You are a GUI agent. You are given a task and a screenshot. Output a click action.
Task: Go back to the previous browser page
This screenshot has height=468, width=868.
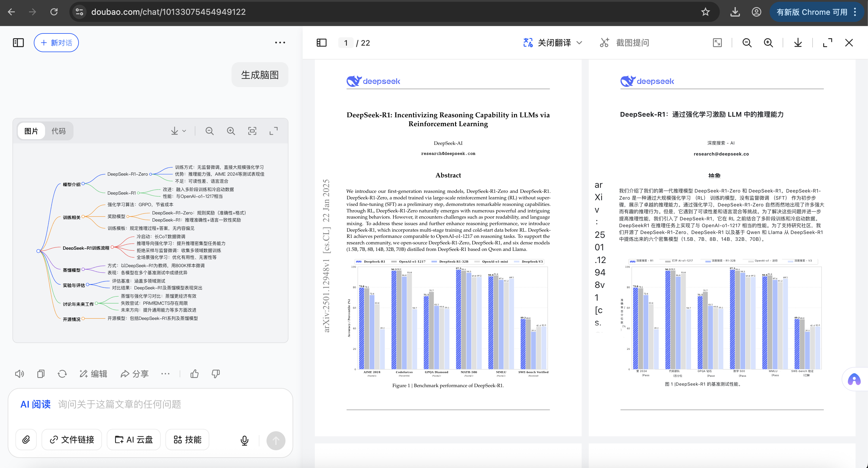click(x=12, y=12)
